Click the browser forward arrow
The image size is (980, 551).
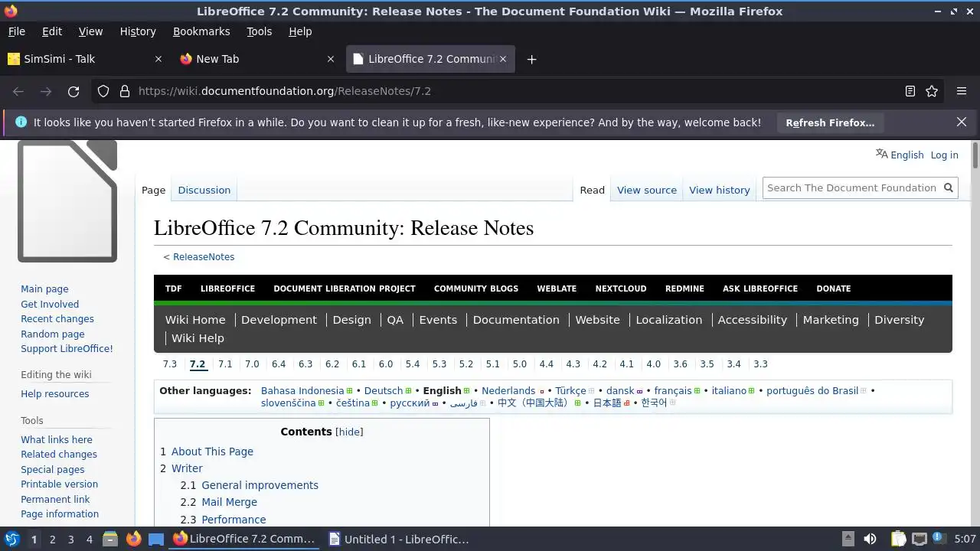[46, 91]
